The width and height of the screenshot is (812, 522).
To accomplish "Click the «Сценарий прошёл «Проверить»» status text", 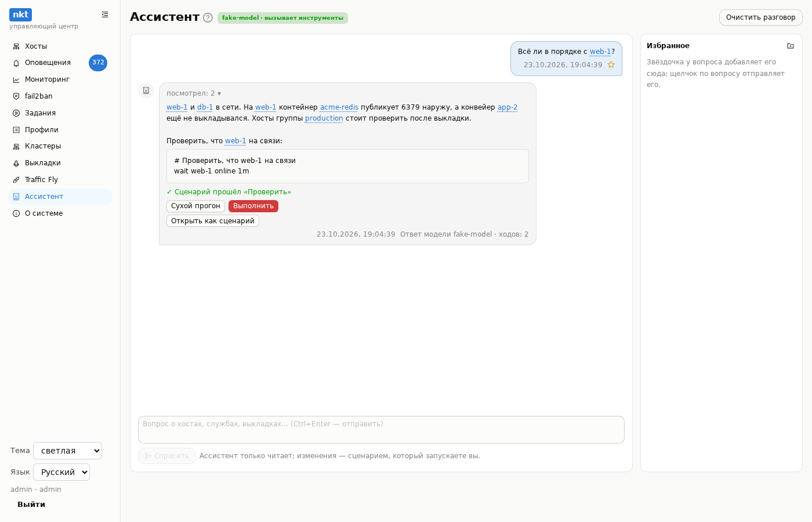I will tap(229, 192).
